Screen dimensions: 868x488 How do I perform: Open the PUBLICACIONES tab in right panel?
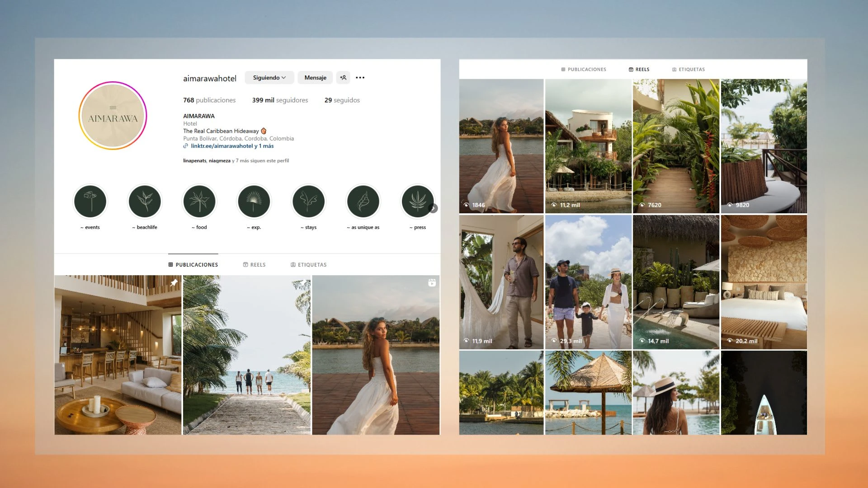click(584, 70)
